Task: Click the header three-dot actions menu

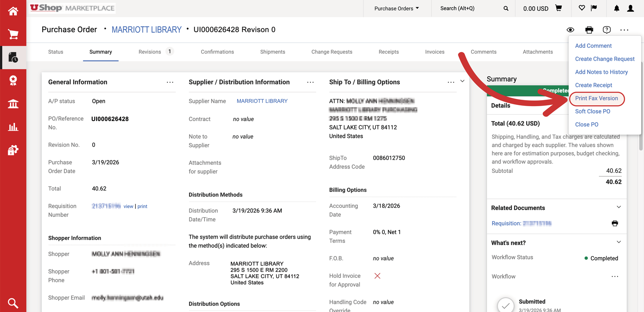Action: coord(624,30)
